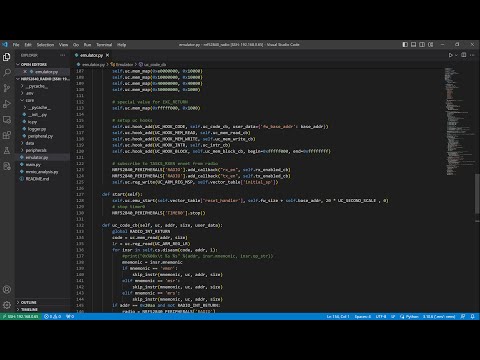Open the Edit menu
Viewport: 480px width, 360px height.
(x=28, y=45)
